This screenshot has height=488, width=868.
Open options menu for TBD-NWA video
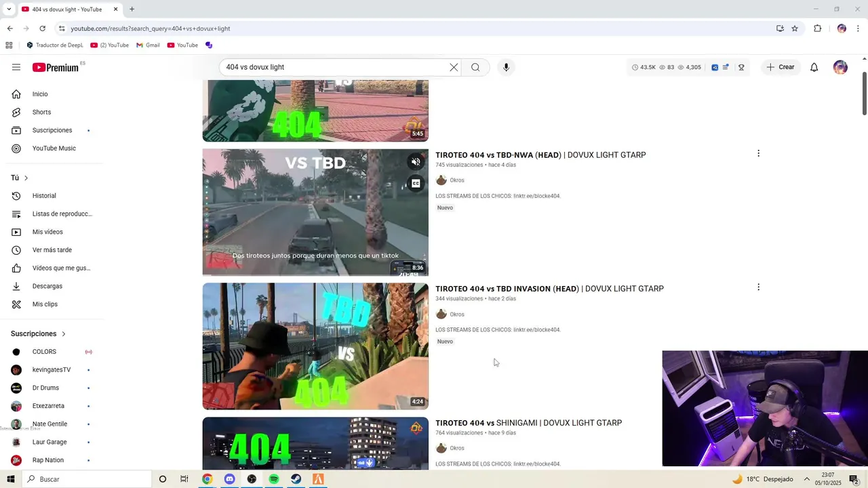[758, 154]
